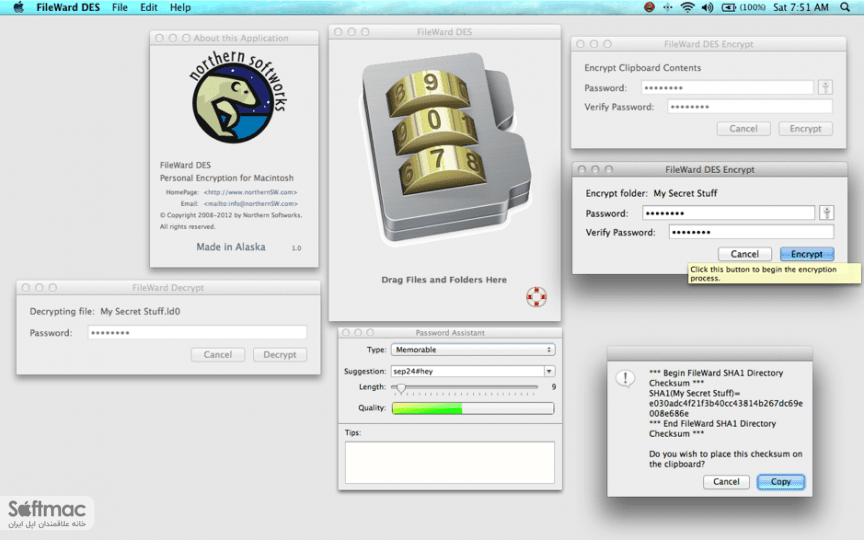Click the Decrypt button
This screenshot has height=540, width=864.
pos(280,355)
